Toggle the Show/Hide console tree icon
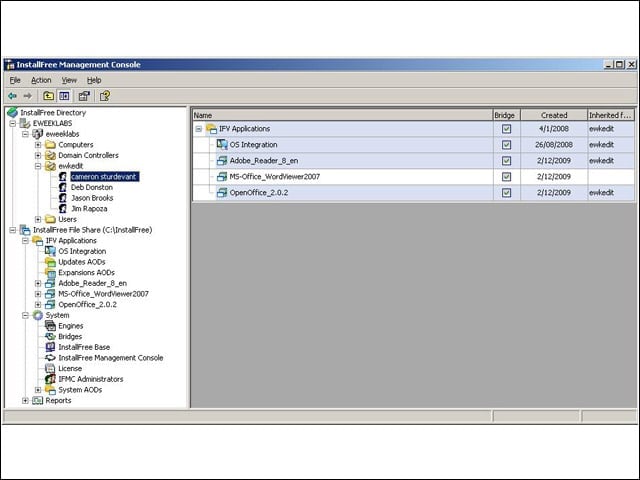This screenshot has width=640, height=480. click(64, 96)
